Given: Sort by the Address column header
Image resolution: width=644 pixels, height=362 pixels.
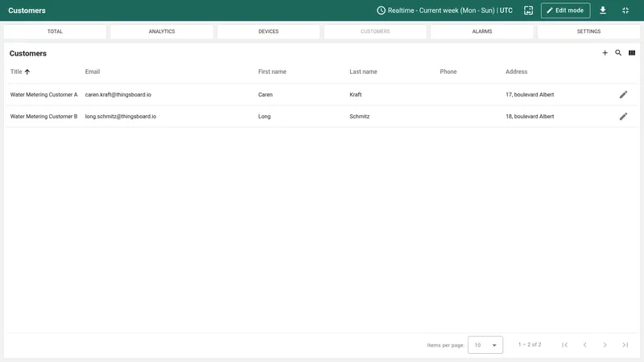Looking at the screenshot, I should click(x=516, y=72).
